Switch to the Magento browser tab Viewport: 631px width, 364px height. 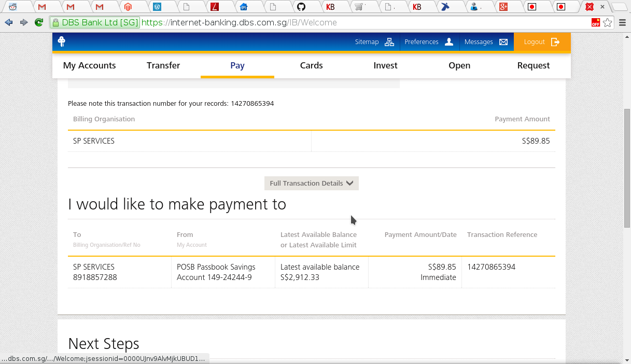pos(128,7)
